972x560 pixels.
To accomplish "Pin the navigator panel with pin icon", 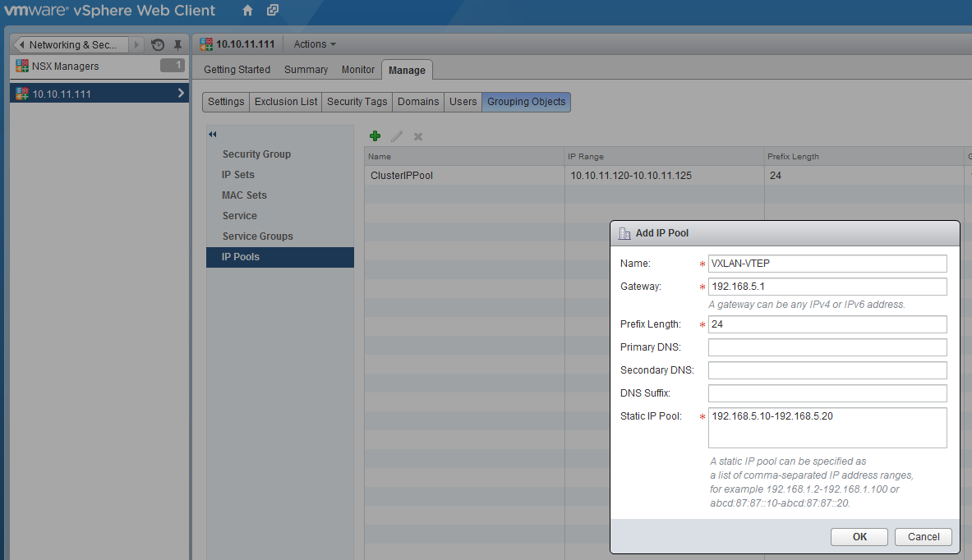I will point(177,45).
